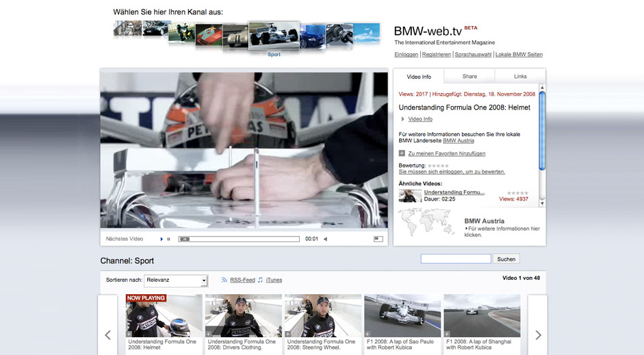Click plus icon on Sao Paulo lap thumbnail

click(368, 334)
